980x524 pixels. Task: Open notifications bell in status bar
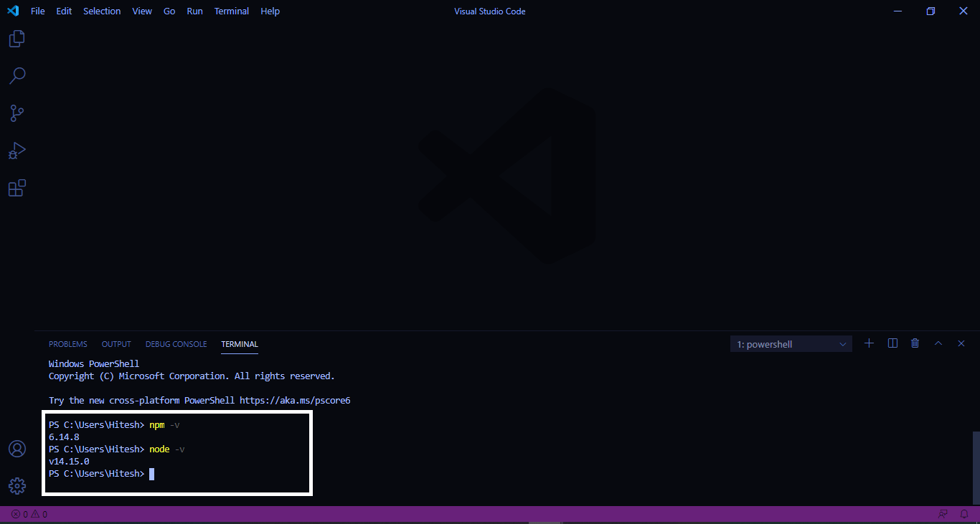[964, 514]
